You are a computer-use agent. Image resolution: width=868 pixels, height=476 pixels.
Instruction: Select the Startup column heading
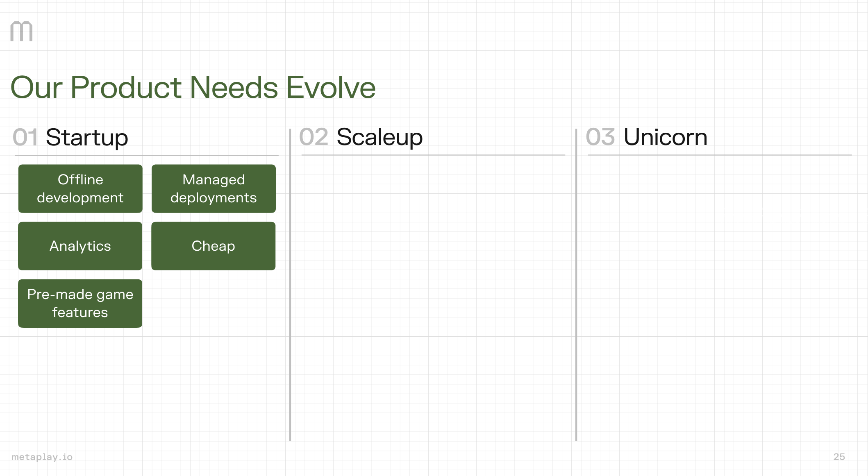pyautogui.click(x=87, y=137)
